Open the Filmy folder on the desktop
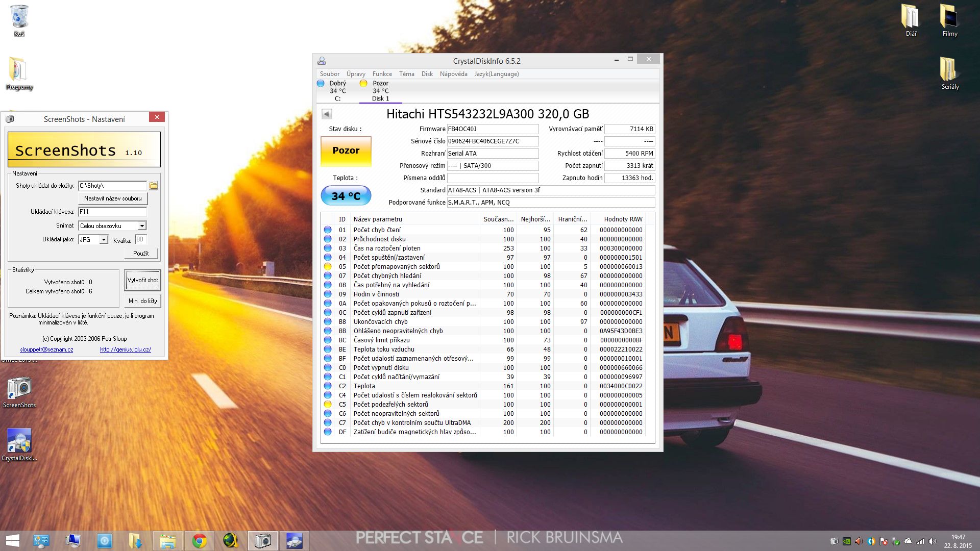This screenshot has height=551, width=980. click(949, 20)
